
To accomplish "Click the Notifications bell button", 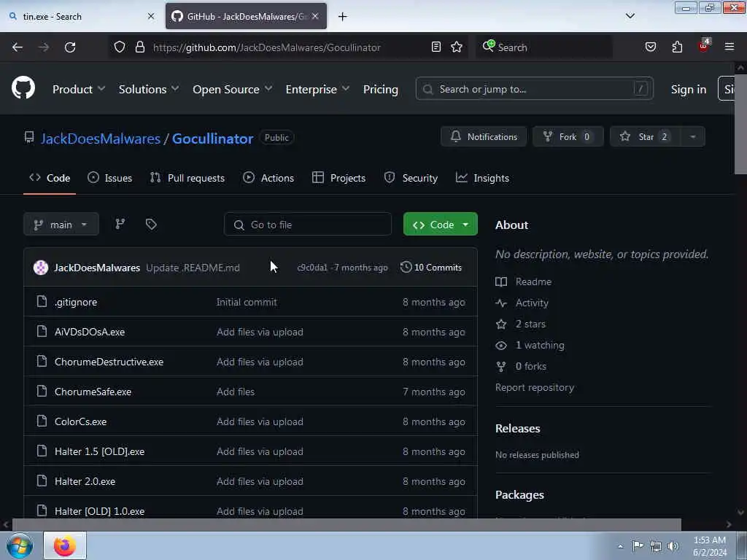I will 484,136.
